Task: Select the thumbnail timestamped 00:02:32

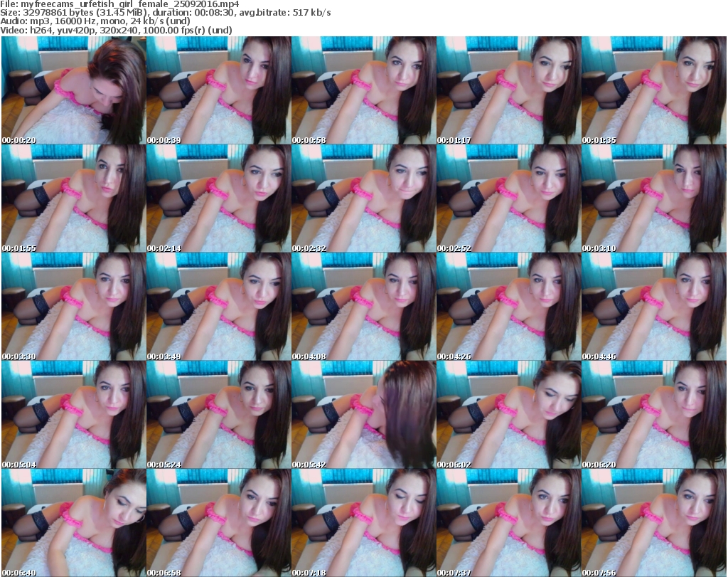Action: [x=363, y=198]
